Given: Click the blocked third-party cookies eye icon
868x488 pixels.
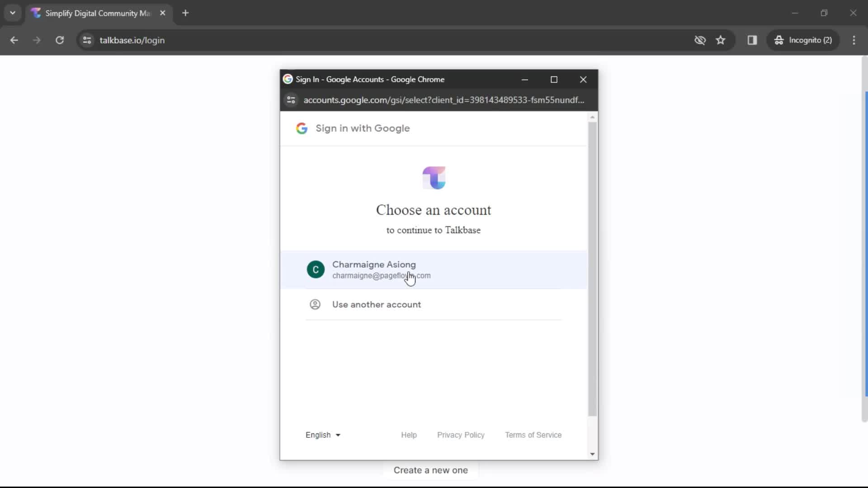Looking at the screenshot, I should (700, 40).
